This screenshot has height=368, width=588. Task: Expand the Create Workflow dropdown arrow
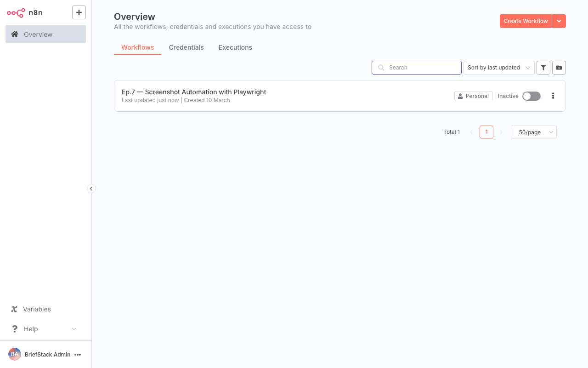[x=559, y=21]
